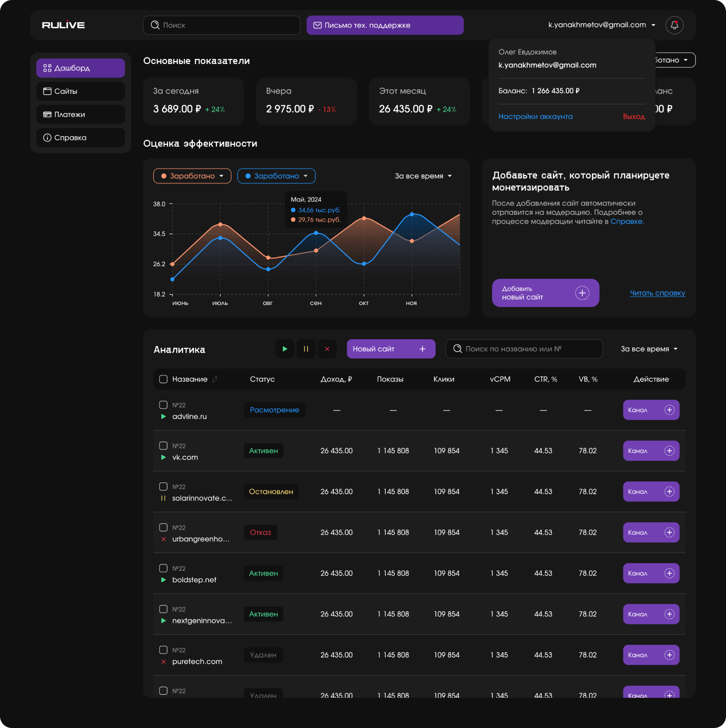This screenshot has width=726, height=728.
Task: Open the account email dropdown in header
Action: tap(602, 25)
